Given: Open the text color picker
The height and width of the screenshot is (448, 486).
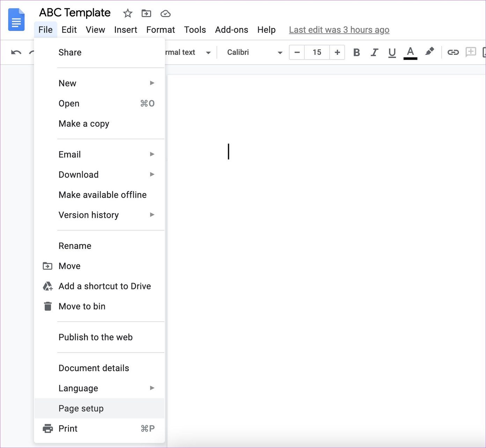Looking at the screenshot, I should click(411, 53).
